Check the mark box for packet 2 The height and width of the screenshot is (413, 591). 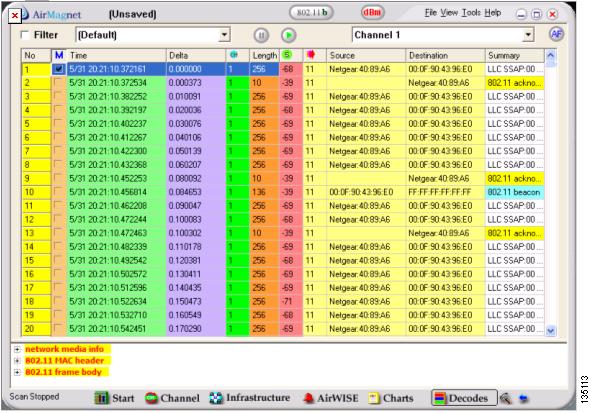(x=59, y=83)
